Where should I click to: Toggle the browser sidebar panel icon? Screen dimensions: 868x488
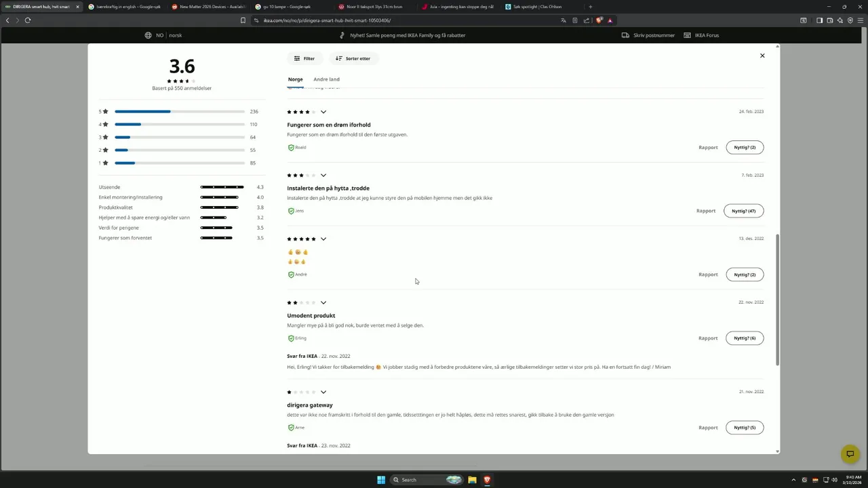[819, 20]
